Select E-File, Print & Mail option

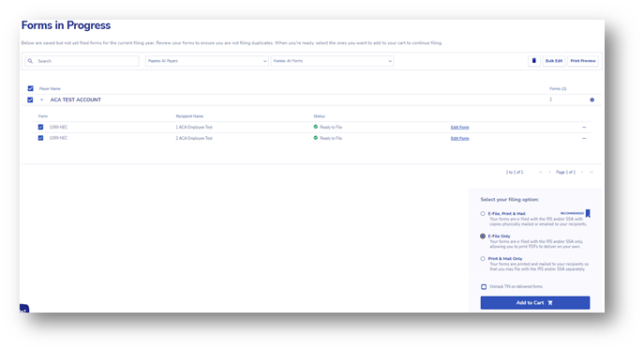tap(483, 214)
